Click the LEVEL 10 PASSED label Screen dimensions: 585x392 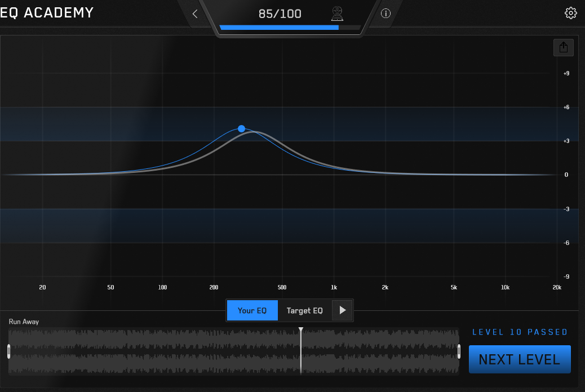(520, 332)
